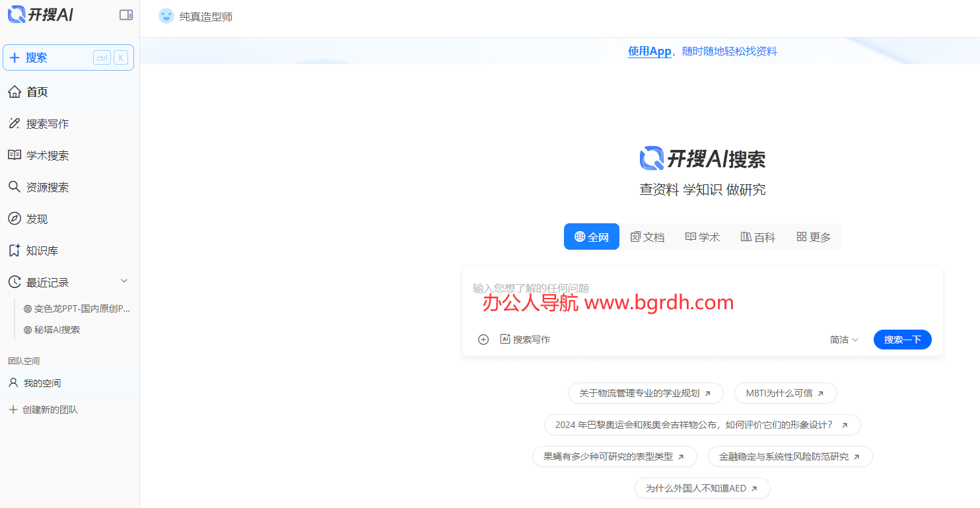Screen dimensions: 980x508
Task: Click the 我的空间 person icon
Action: 13,382
